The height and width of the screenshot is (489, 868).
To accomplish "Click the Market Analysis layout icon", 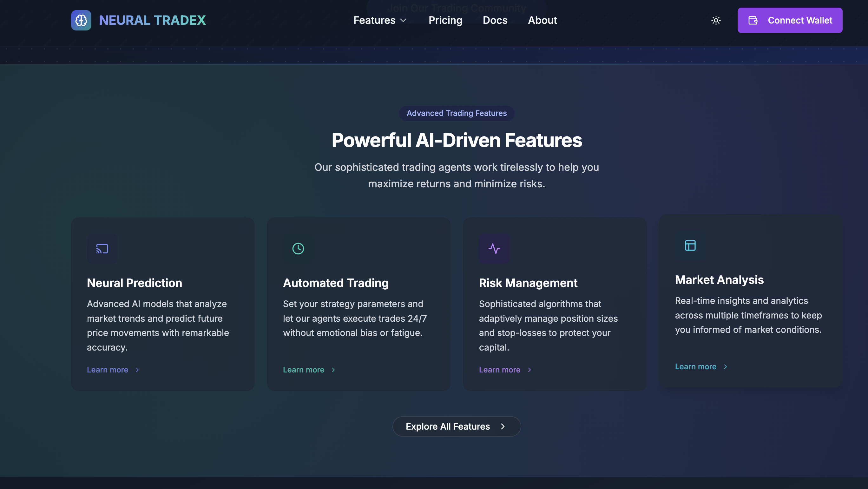I will [x=690, y=245].
